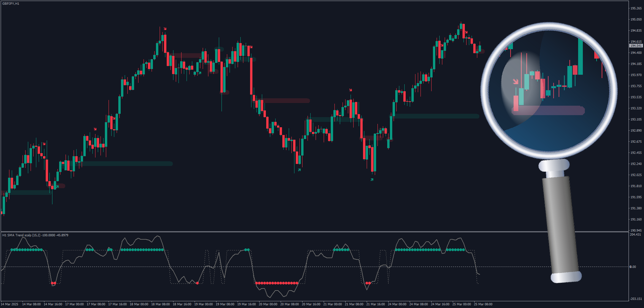
Task: Click the 195.265 price axis label
Action: 636,8
